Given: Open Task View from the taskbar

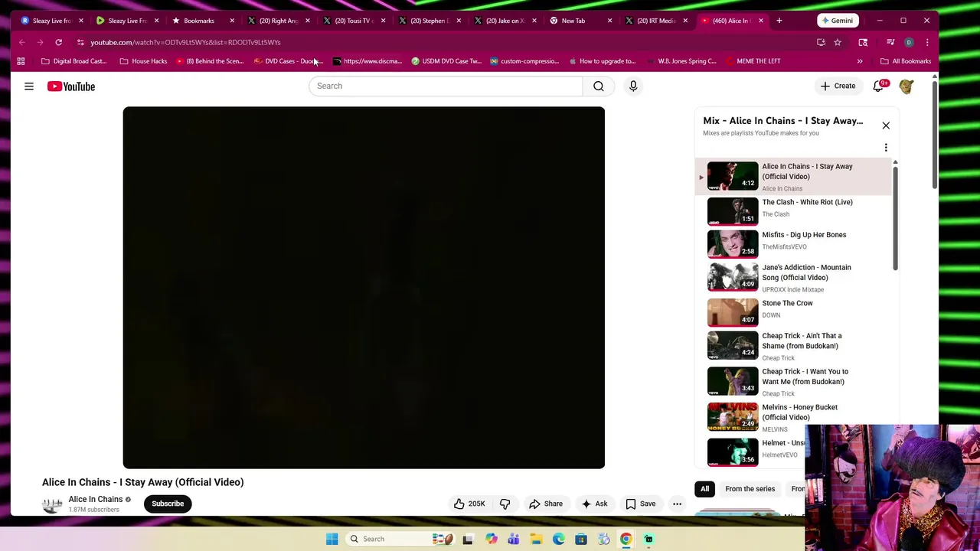Looking at the screenshot, I should click(468, 539).
